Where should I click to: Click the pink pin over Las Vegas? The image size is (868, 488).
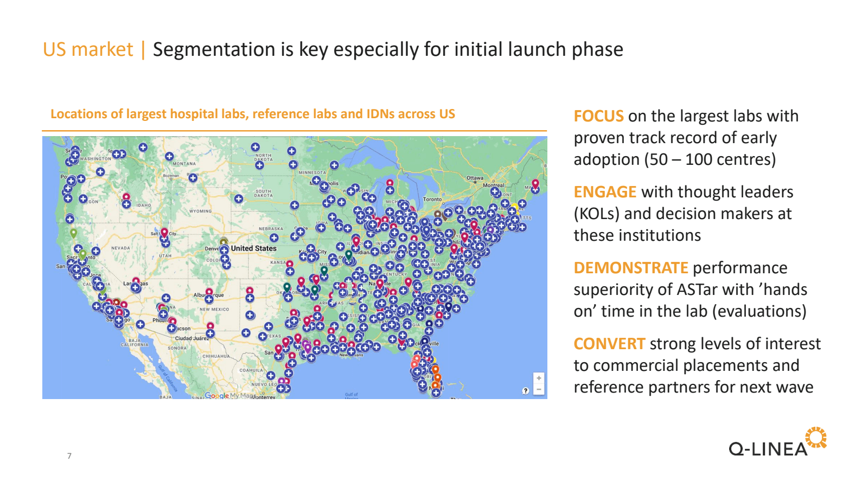tap(136, 281)
